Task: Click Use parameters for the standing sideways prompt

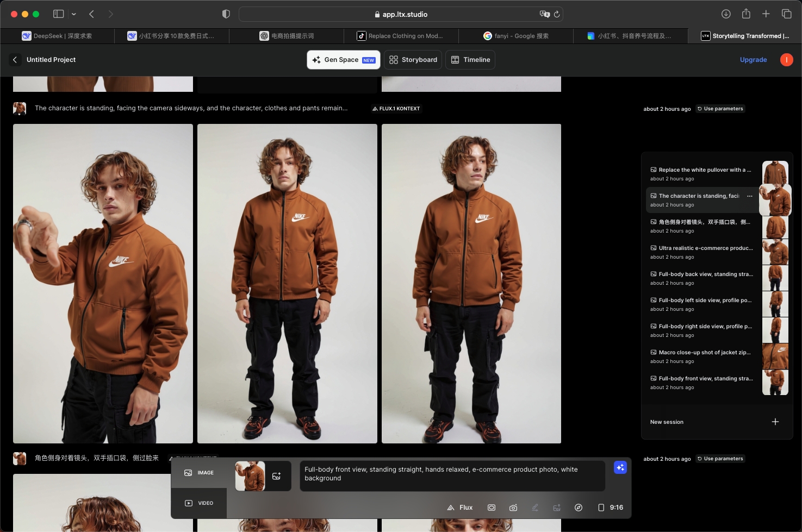Action: tap(720, 109)
